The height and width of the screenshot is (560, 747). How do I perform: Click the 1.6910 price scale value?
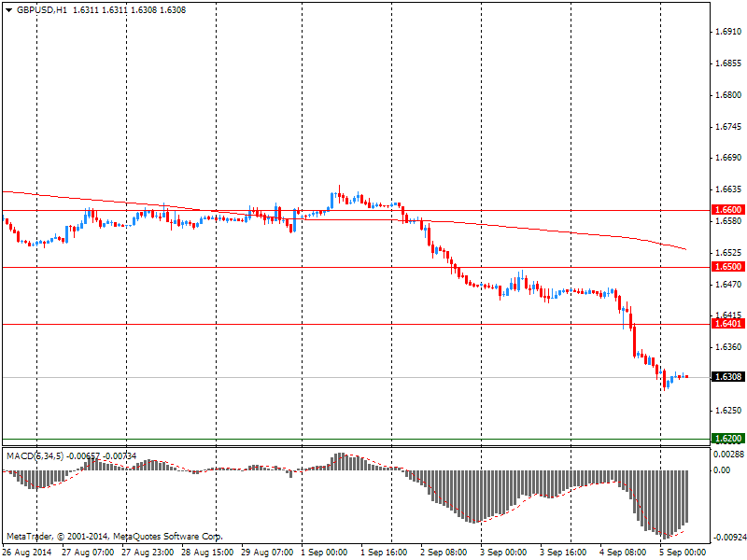click(x=729, y=32)
